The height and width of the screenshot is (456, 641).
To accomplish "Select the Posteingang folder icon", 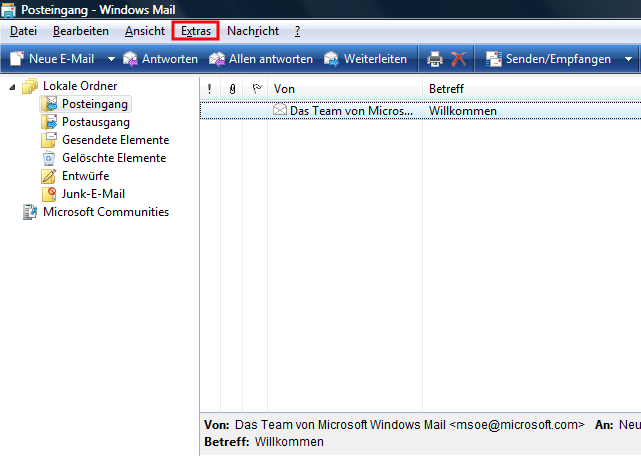I will [50, 104].
